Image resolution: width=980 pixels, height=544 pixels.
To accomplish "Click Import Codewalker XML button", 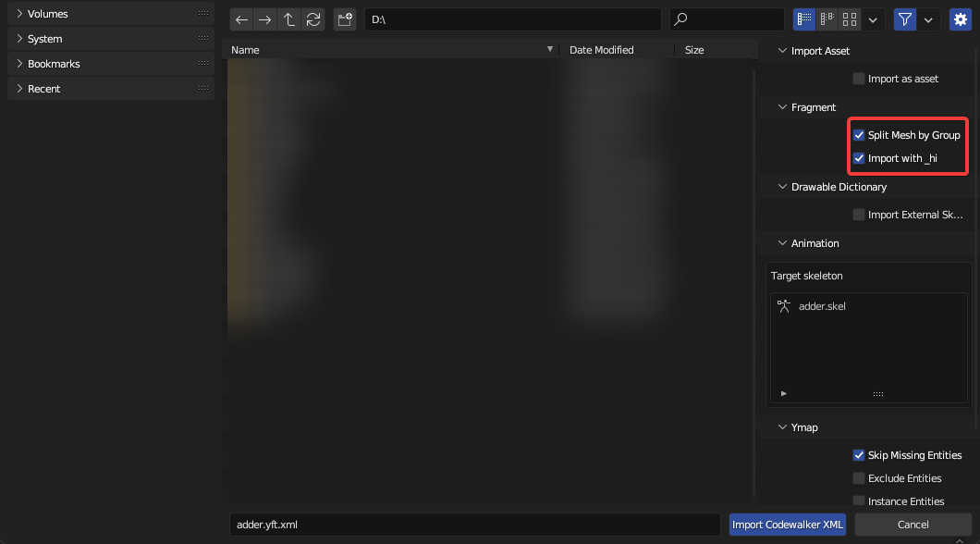I will [788, 525].
